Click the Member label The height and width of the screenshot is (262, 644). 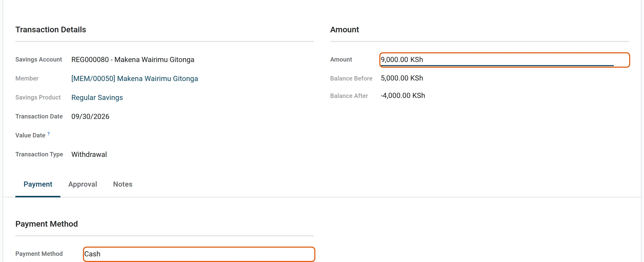pos(27,78)
